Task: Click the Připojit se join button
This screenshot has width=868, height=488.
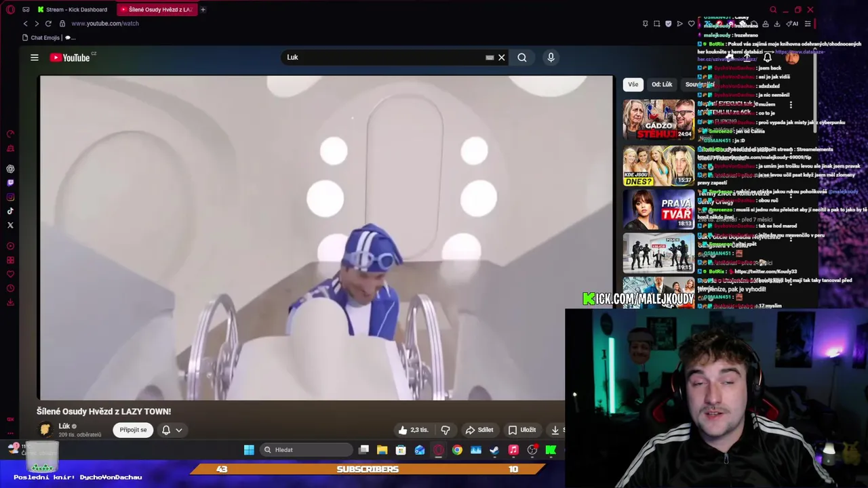Action: tap(133, 430)
